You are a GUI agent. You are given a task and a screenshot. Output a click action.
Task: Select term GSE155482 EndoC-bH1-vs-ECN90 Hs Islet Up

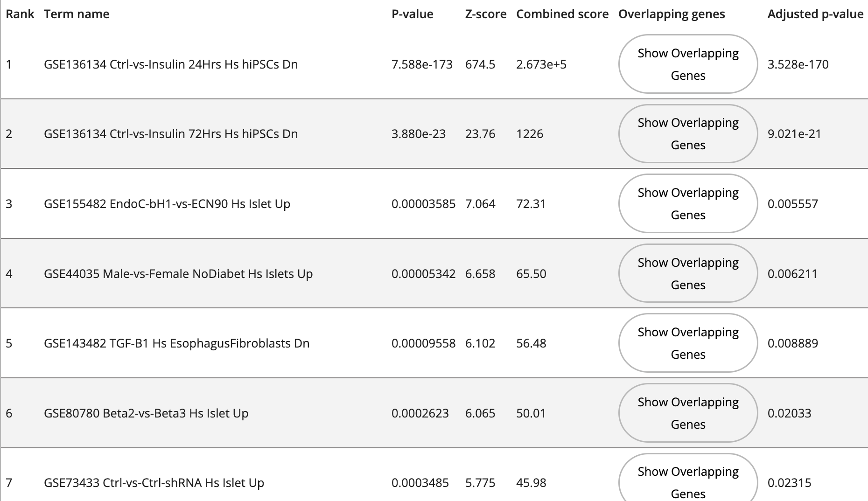point(167,204)
